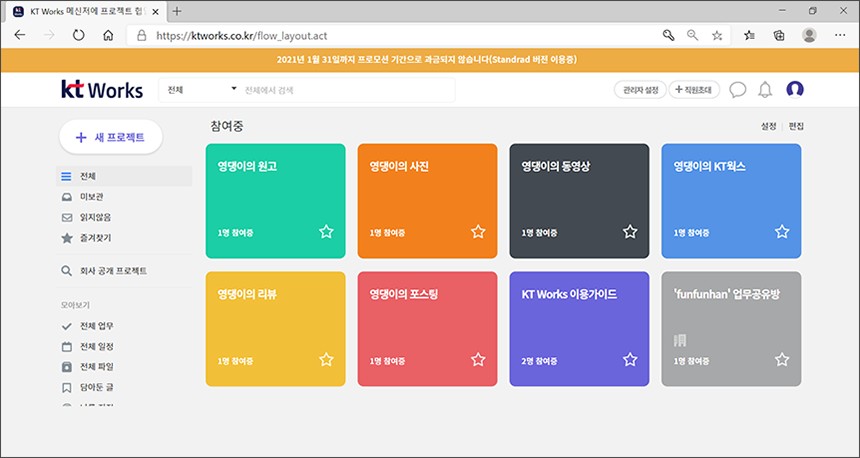Star the KT Works 이용가이드 project
This screenshot has width=860, height=458.
click(x=630, y=360)
